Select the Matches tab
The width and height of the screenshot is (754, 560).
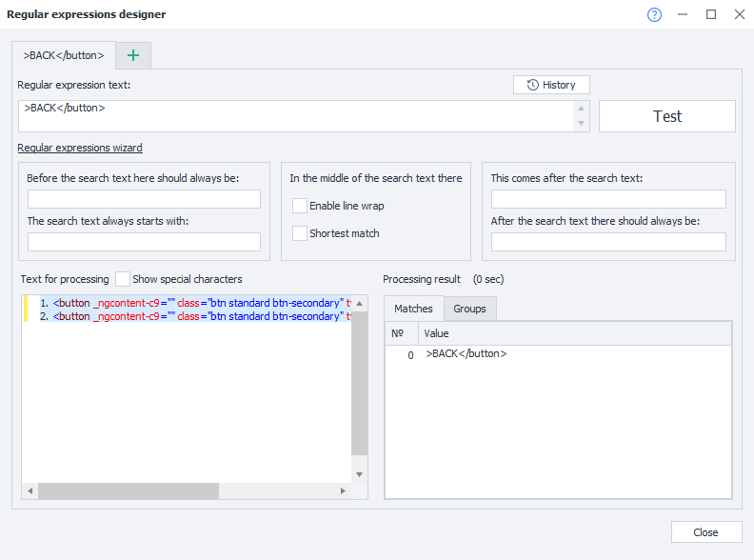413,309
